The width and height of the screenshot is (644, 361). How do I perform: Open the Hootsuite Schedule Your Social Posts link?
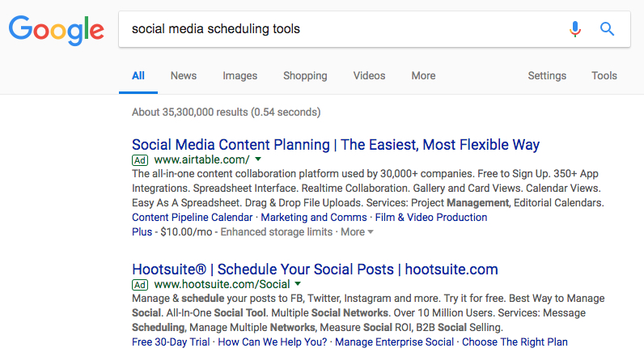pyautogui.click(x=315, y=270)
